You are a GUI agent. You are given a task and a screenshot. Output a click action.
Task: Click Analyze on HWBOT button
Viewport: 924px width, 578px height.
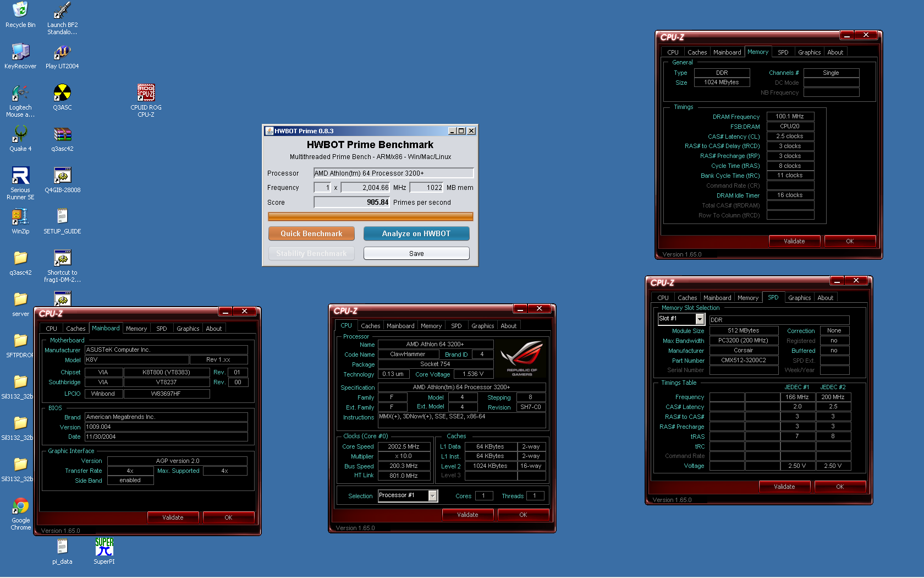click(416, 234)
